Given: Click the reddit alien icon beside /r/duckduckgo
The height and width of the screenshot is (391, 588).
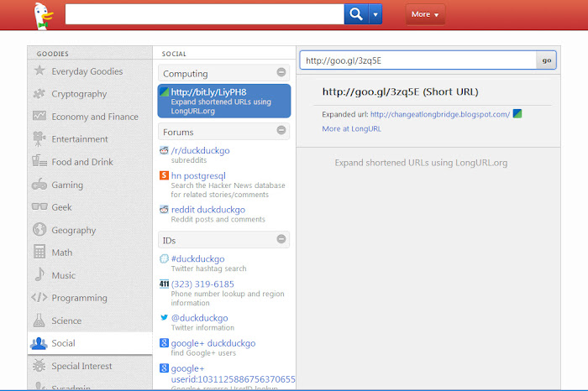Looking at the screenshot, I should pos(164,150).
